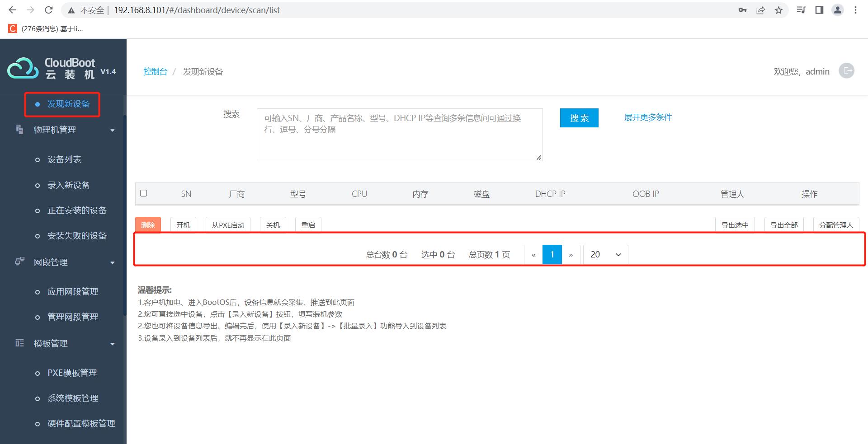Click the 型号 column header
The width and height of the screenshot is (868, 444).
coord(298,194)
